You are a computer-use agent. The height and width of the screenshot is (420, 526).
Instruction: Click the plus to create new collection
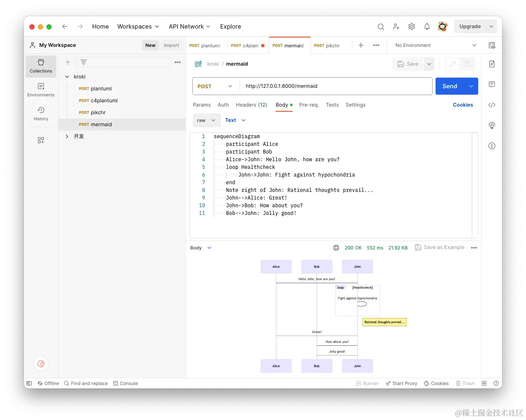click(68, 62)
